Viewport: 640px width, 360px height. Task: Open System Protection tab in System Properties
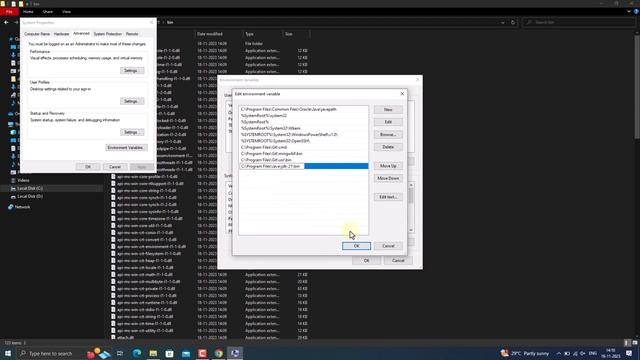(x=108, y=34)
